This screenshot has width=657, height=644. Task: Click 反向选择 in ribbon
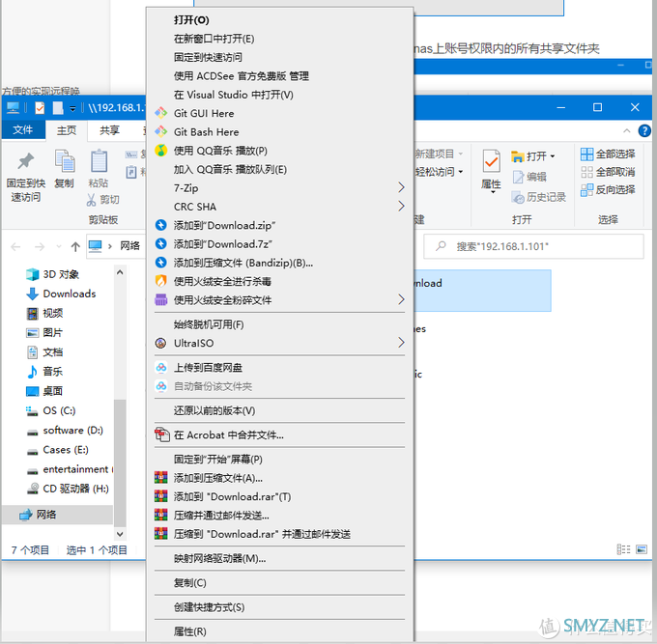608,189
